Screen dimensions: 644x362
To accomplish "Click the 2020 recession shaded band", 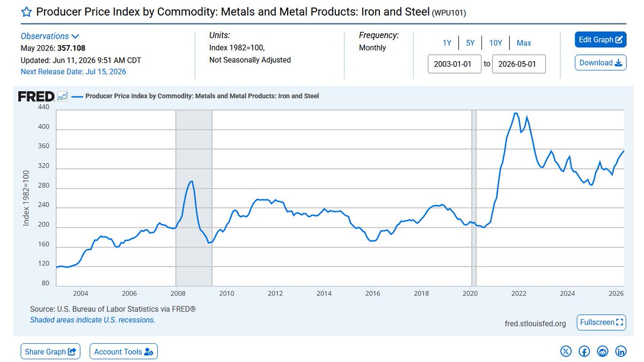I will [474, 198].
